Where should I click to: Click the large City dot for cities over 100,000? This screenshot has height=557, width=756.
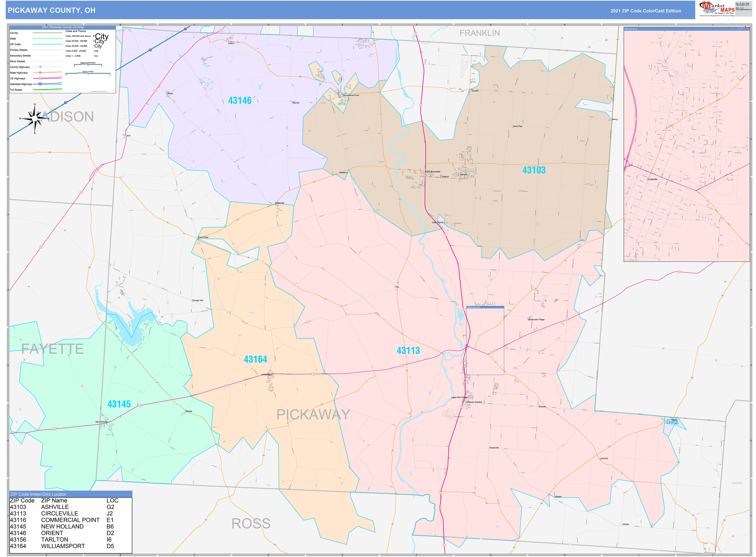click(x=94, y=36)
